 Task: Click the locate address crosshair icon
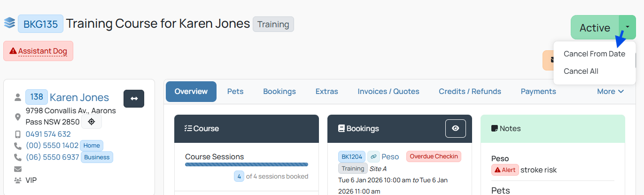coord(92,122)
